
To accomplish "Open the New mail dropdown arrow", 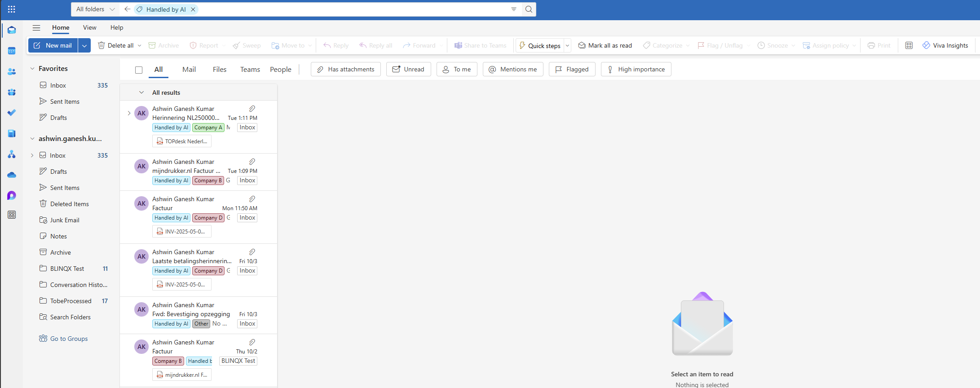I will pos(84,45).
